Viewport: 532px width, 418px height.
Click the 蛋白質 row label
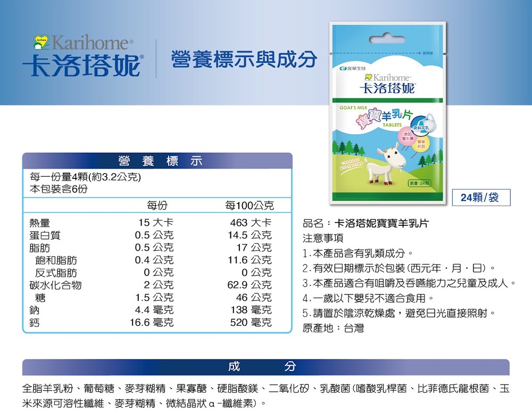[45, 235]
